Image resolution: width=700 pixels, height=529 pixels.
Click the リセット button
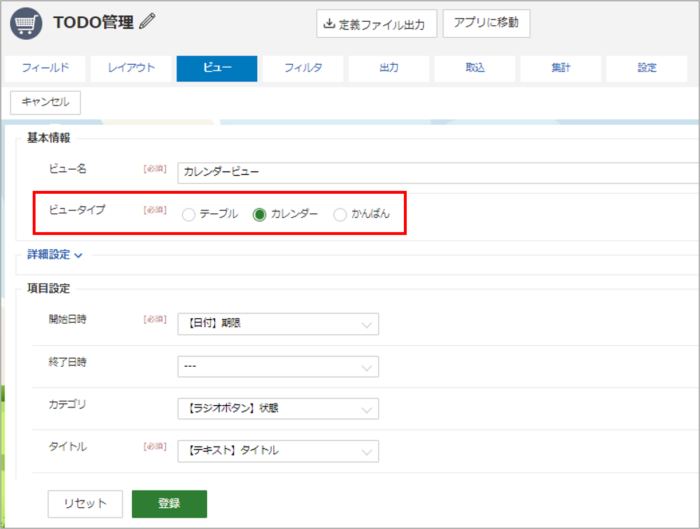(85, 504)
